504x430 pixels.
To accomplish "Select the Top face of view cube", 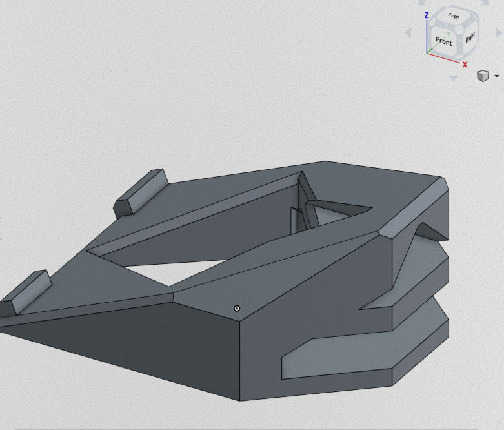I will coord(454,15).
